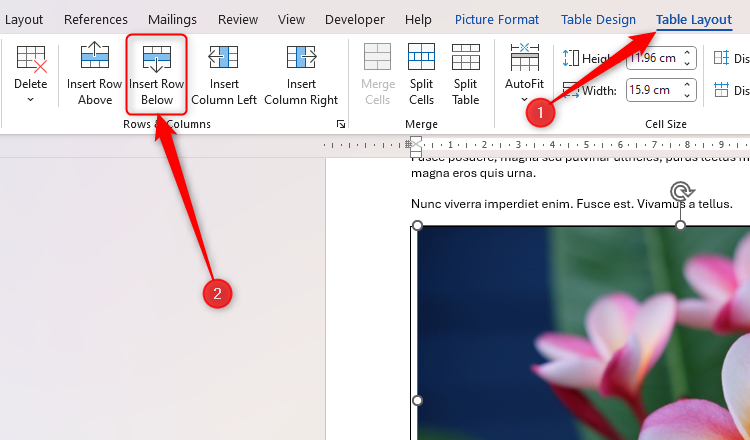Image resolution: width=750 pixels, height=440 pixels.
Task: Click Insert Row Above icon
Action: pos(95,60)
